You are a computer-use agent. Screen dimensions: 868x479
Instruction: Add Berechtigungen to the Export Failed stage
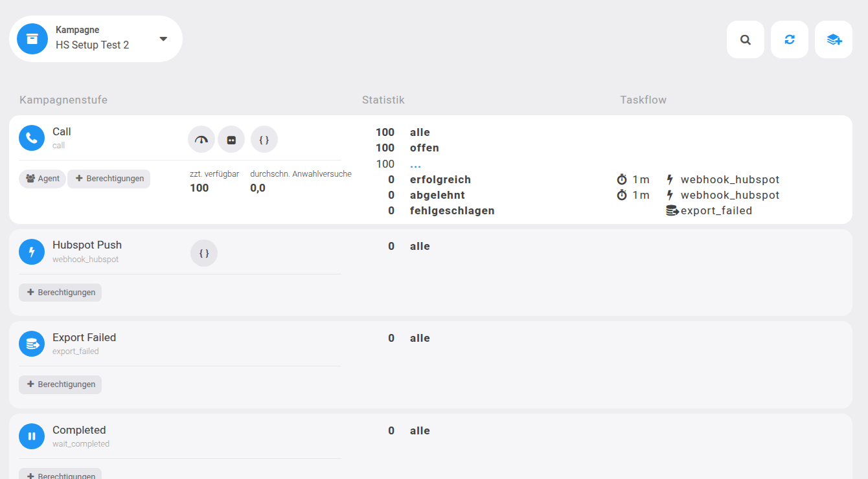click(x=60, y=384)
